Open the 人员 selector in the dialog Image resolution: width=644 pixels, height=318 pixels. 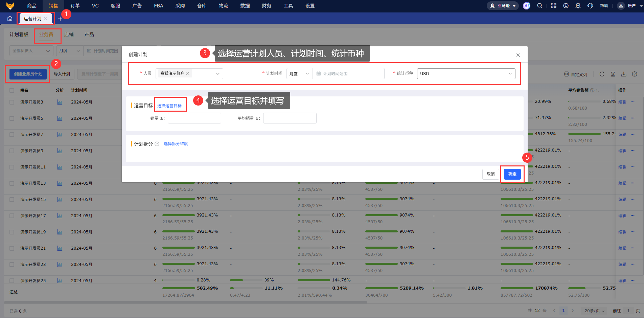[x=189, y=73]
